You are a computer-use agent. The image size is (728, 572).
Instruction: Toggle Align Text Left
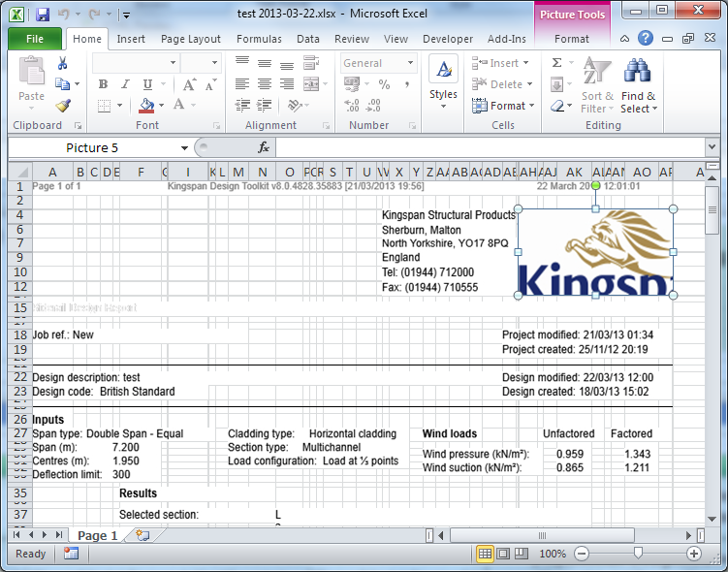coord(242,84)
